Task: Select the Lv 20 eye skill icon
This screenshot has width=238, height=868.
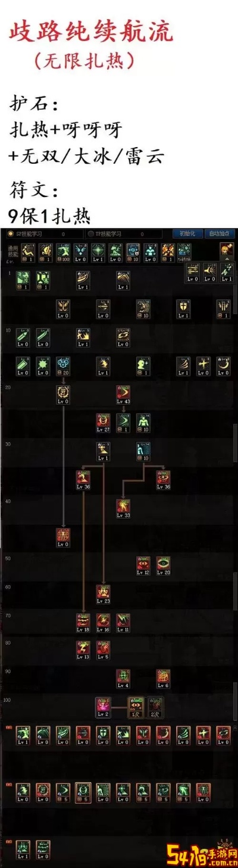Action: [x=163, y=566]
